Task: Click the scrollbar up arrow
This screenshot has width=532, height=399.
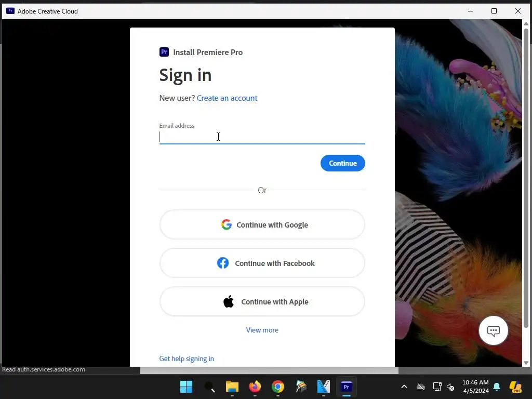Action: coord(526,23)
